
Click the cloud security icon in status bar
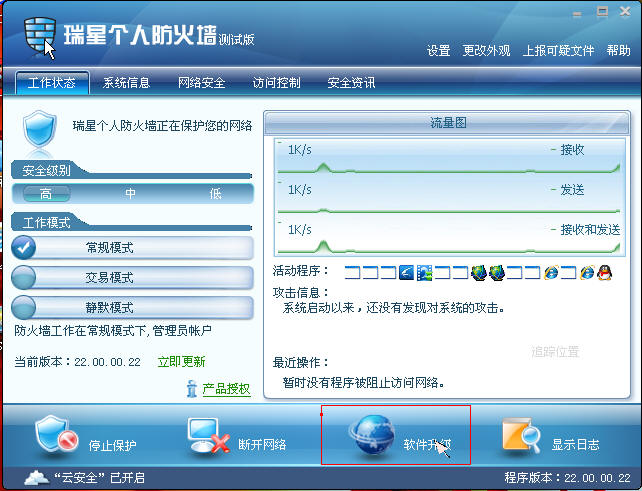point(37,478)
